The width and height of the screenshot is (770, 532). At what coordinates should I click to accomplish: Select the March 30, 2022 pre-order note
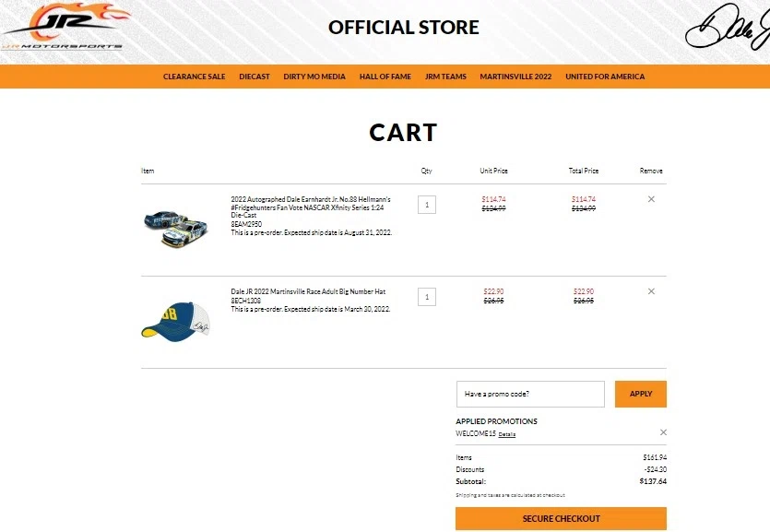311,309
